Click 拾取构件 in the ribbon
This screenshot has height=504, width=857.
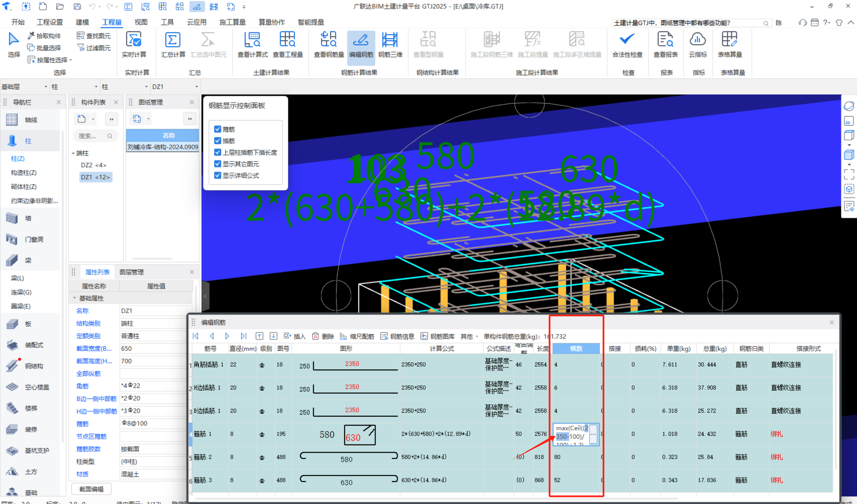(44, 36)
